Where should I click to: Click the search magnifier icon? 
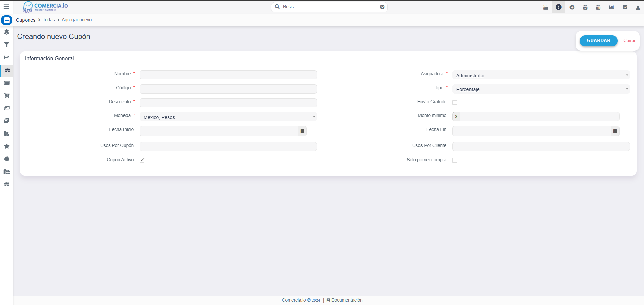click(277, 7)
